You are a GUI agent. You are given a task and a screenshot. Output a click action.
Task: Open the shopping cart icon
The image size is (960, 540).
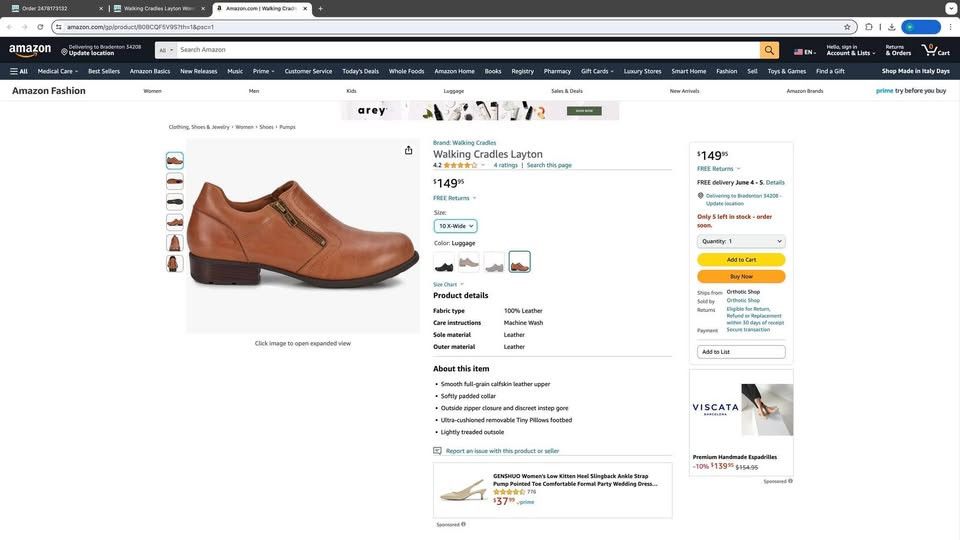[x=936, y=50]
